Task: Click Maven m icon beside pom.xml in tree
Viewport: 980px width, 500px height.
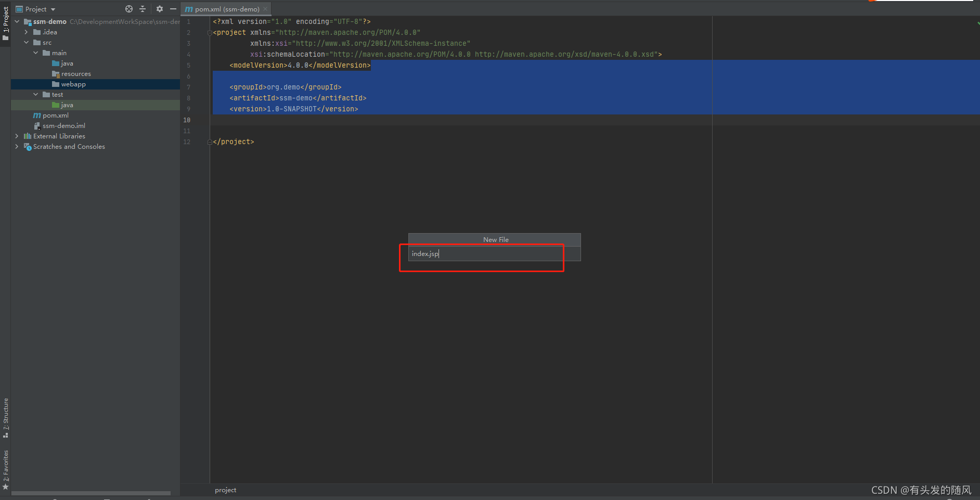Action: tap(37, 116)
